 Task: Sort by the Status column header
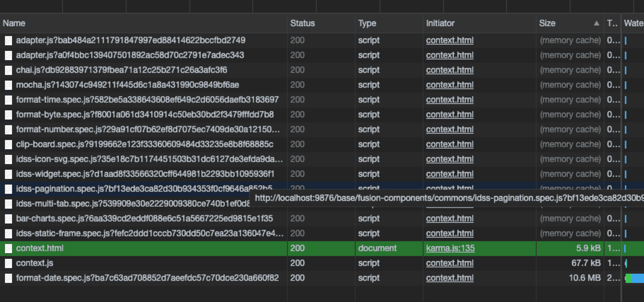(321, 23)
